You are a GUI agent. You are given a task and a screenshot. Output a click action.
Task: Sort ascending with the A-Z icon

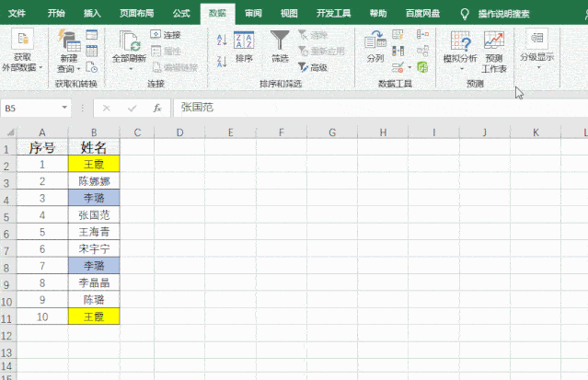(x=222, y=40)
